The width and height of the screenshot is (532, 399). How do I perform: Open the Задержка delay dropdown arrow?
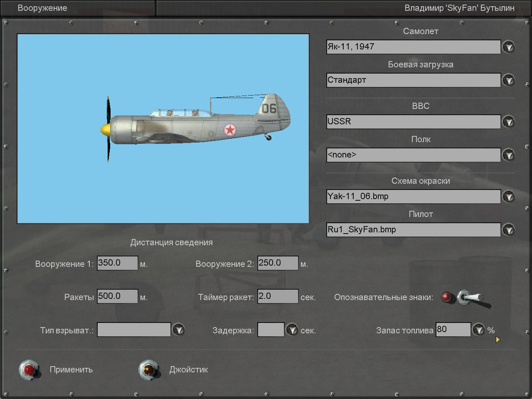292,330
